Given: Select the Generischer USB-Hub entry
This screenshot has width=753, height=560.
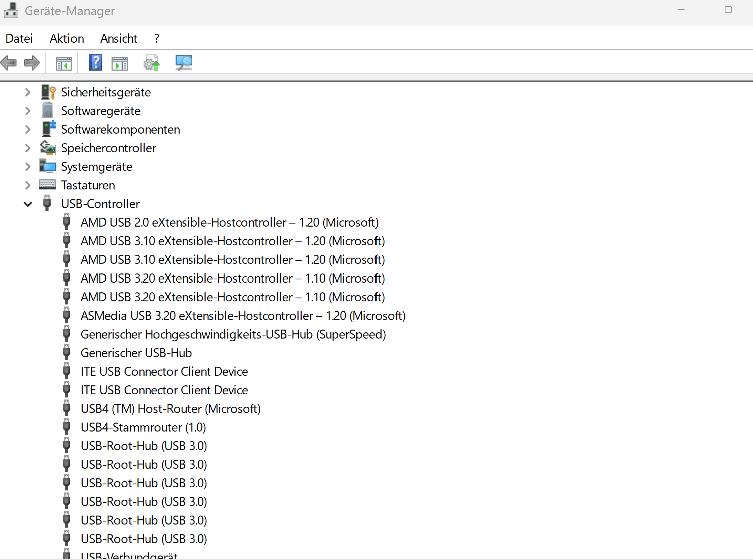Looking at the screenshot, I should point(136,353).
